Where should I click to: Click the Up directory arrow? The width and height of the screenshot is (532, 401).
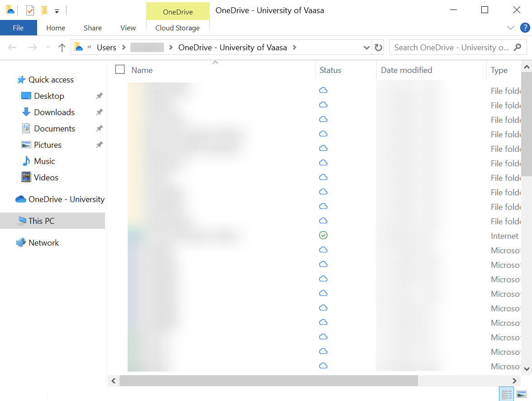coord(62,48)
